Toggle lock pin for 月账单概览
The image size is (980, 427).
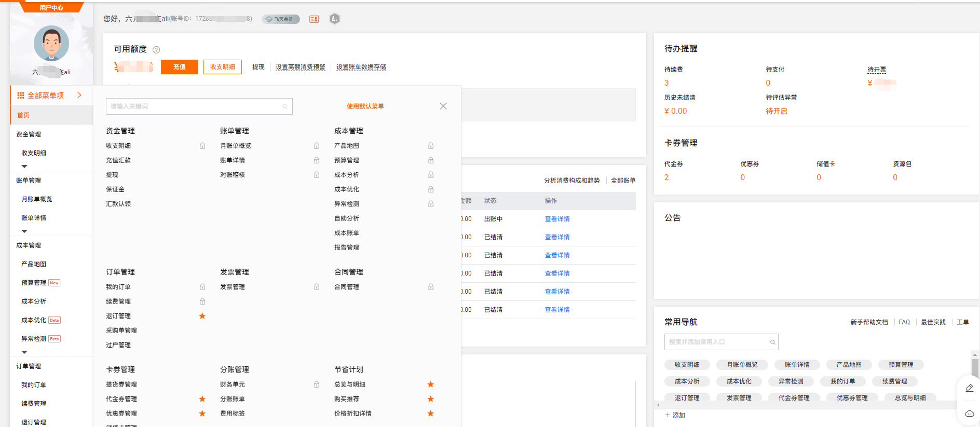tap(317, 146)
